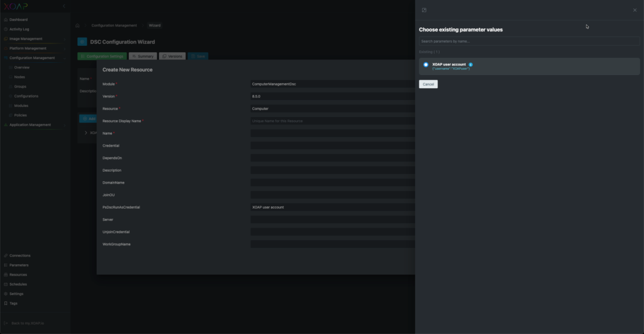Click the Resource Display Name field
This screenshot has height=334, width=644.
pos(333,121)
